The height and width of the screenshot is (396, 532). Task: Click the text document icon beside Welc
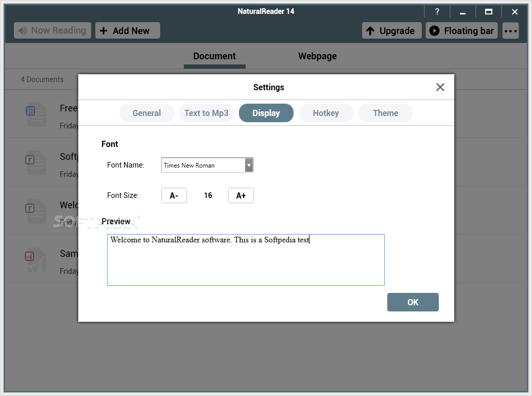tap(36, 211)
